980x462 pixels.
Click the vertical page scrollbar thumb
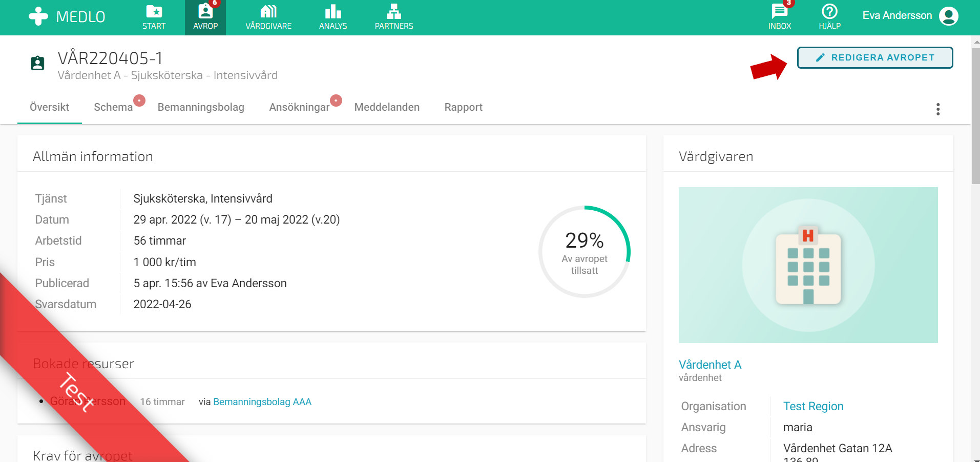click(x=975, y=116)
